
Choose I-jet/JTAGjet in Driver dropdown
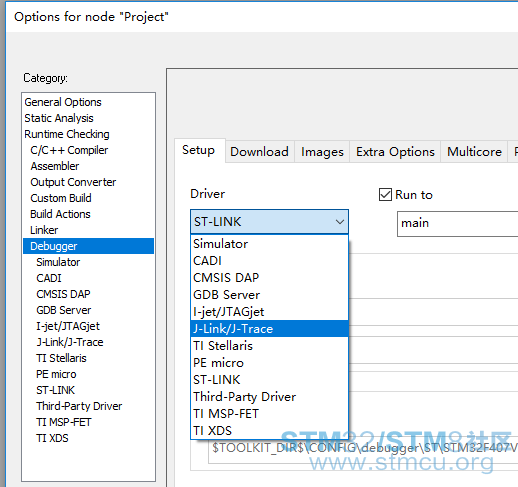click(x=269, y=312)
